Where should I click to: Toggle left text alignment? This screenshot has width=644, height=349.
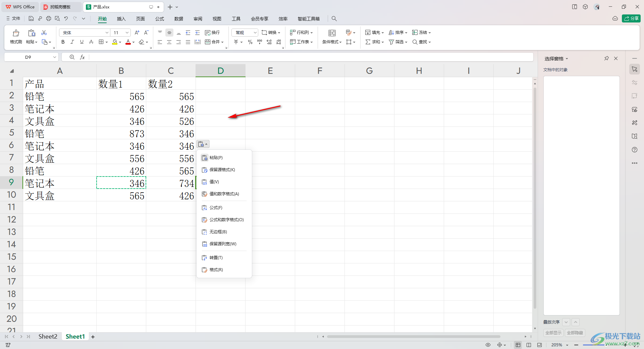pyautogui.click(x=160, y=42)
